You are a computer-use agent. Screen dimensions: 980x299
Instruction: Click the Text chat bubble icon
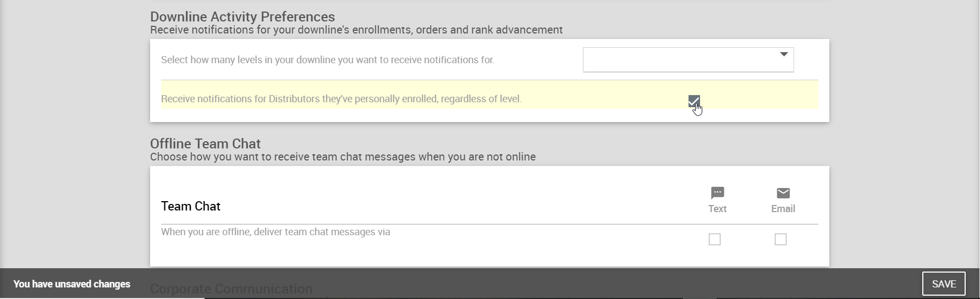click(x=717, y=193)
